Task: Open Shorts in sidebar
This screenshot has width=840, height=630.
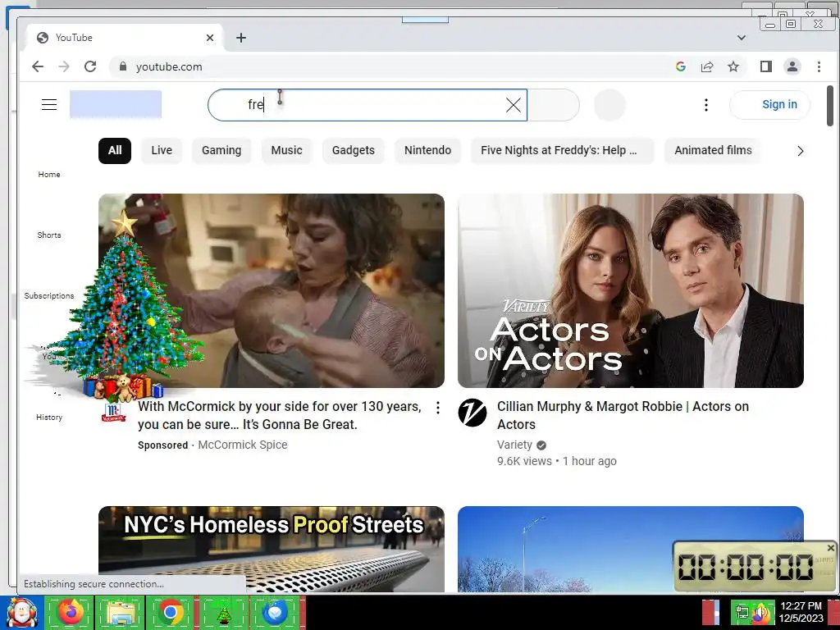Action: pos(48,235)
